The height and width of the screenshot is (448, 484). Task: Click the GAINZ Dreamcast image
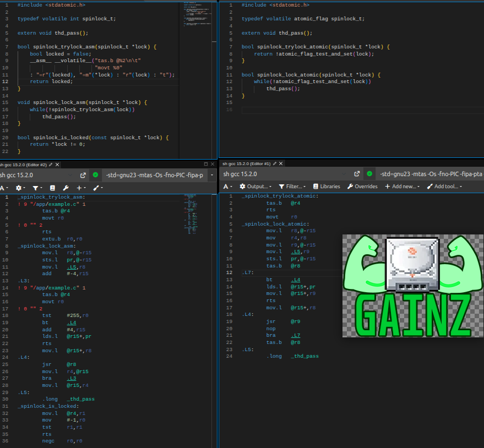tap(413, 286)
